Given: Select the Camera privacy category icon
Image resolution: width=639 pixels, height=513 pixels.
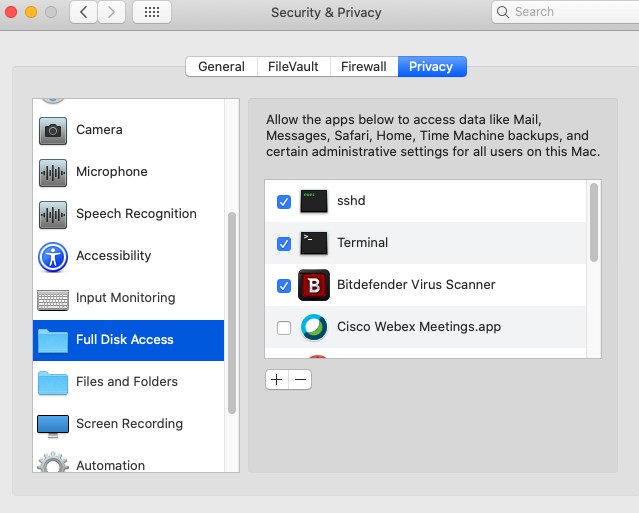Looking at the screenshot, I should coord(53,130).
